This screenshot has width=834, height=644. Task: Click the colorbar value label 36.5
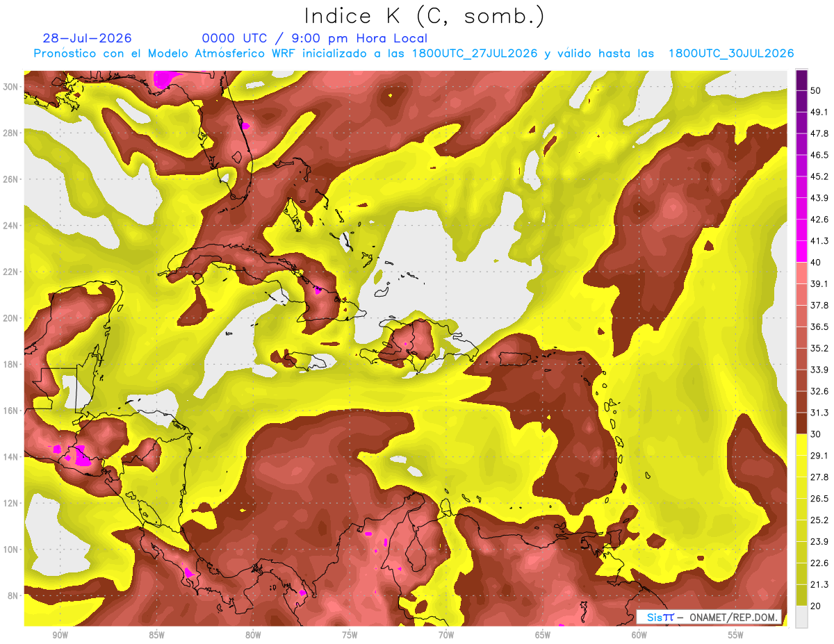(x=819, y=327)
